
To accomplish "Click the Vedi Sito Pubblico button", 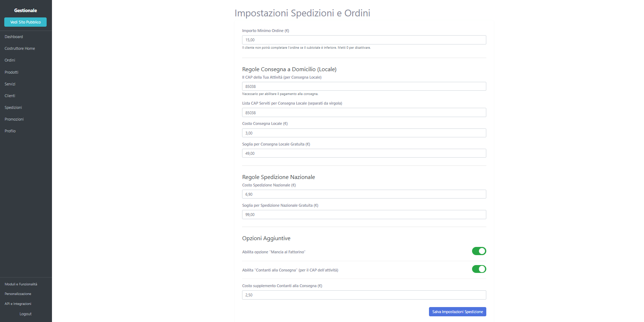I will click(x=25, y=22).
